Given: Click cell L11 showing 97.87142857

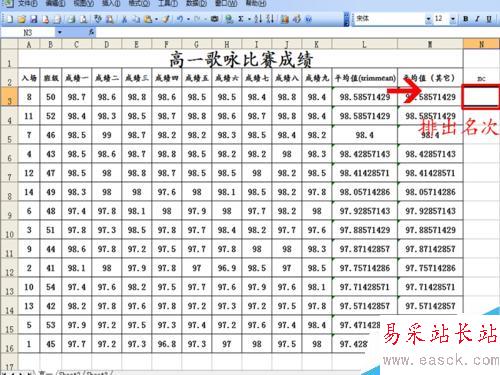Looking at the screenshot, I should click(365, 249).
